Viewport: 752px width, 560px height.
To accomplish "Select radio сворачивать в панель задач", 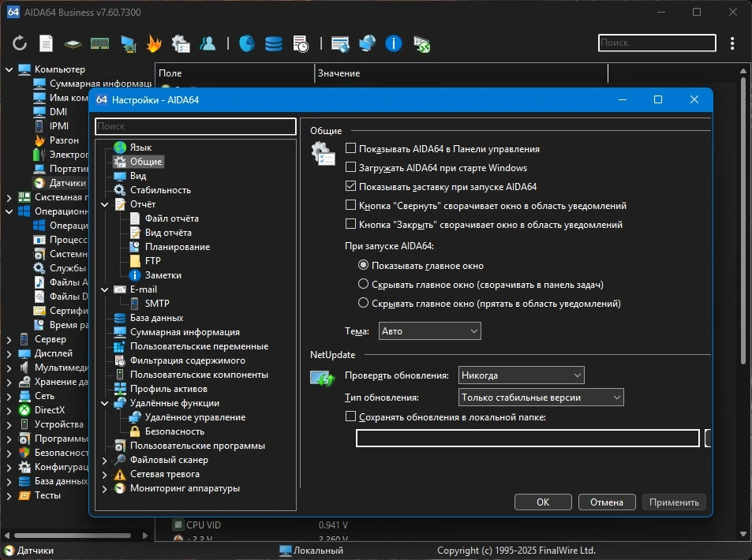I will (x=364, y=284).
